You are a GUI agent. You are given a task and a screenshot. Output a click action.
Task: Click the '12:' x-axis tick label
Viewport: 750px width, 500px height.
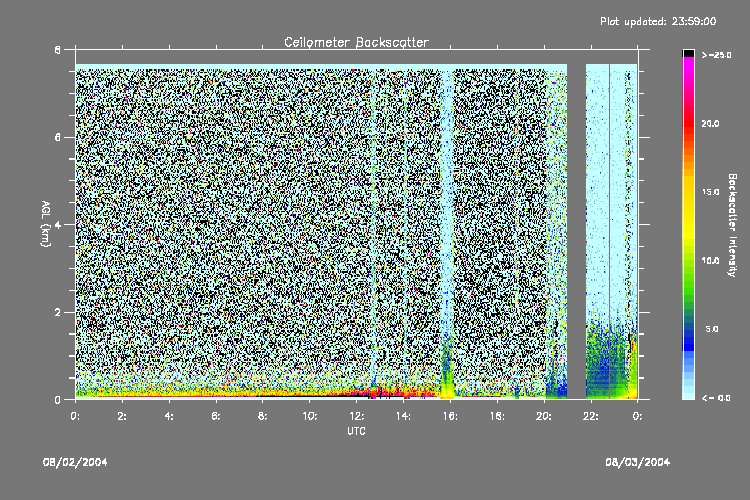[x=356, y=416]
